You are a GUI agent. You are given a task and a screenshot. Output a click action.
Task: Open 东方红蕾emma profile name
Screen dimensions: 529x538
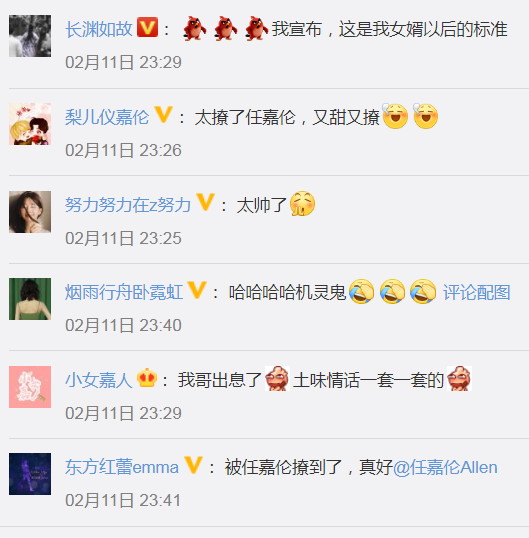122,467
